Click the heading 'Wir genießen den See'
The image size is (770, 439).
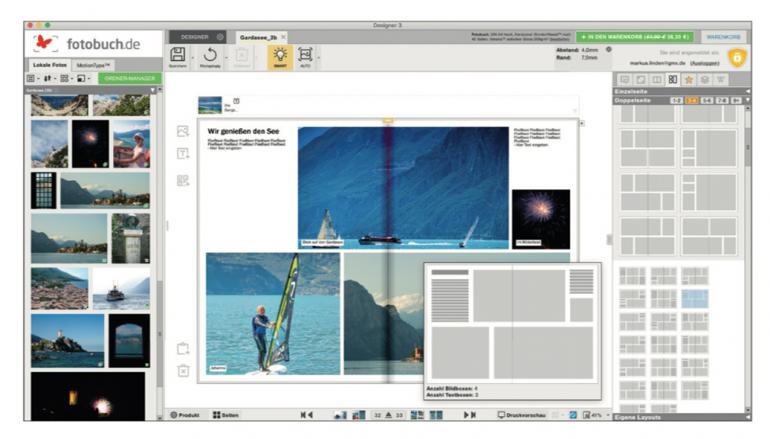click(x=243, y=131)
